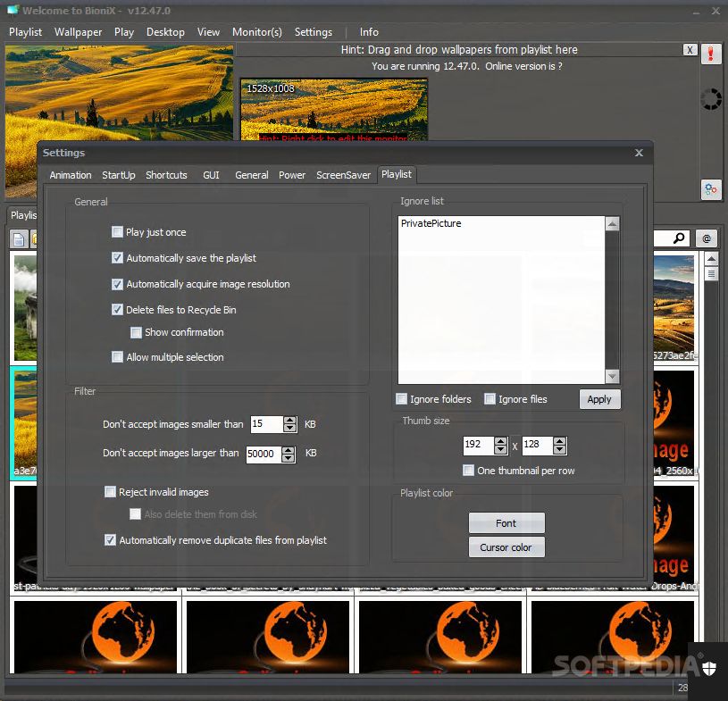The image size is (728, 701).
Task: Decrease the minimum image size stepper
Action: pos(289,428)
